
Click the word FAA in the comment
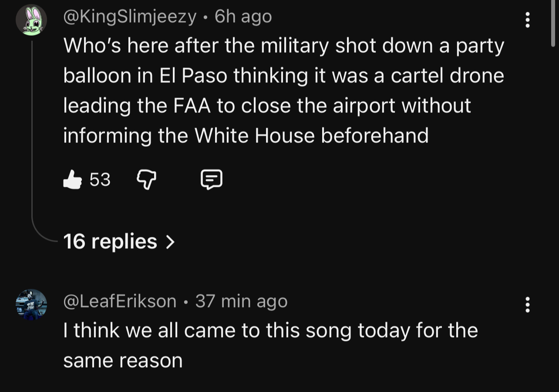(x=193, y=106)
